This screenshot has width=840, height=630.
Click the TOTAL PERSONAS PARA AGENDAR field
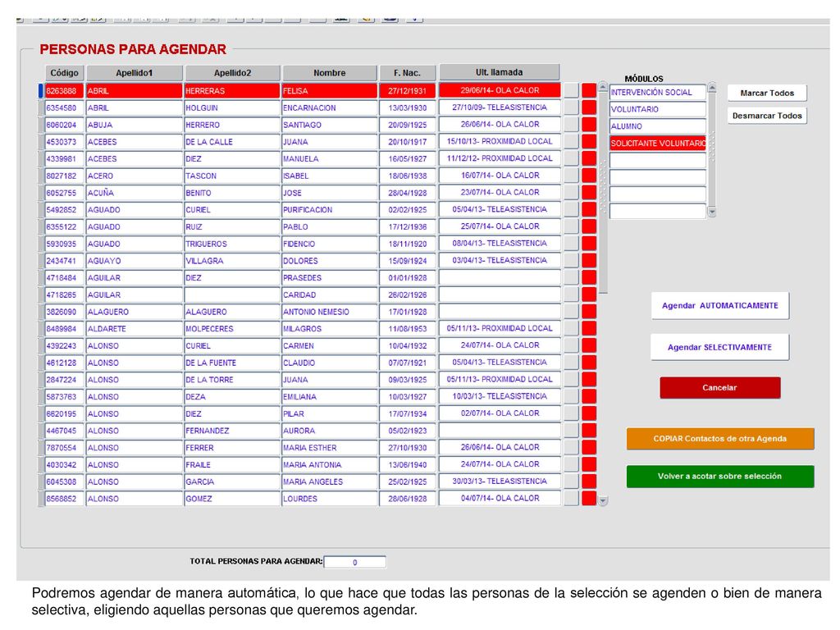(354, 562)
